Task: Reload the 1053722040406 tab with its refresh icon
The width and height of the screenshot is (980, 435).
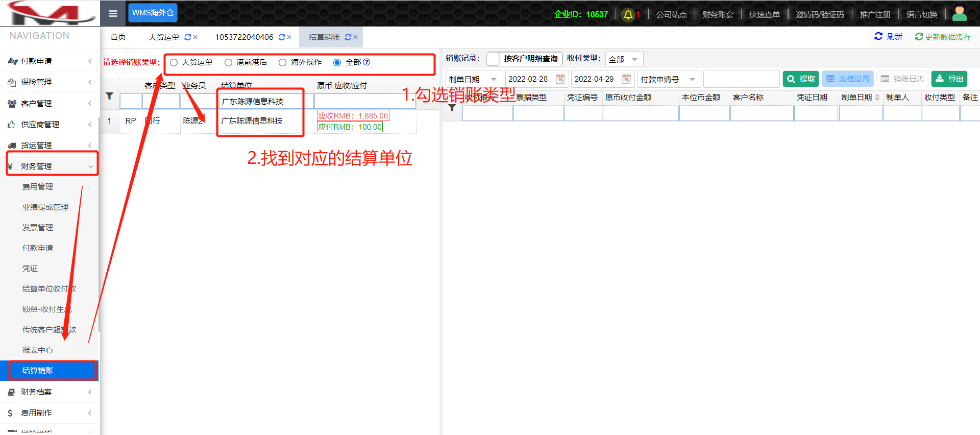Action: click(x=282, y=37)
